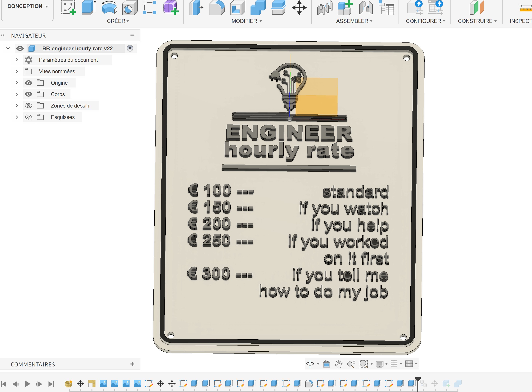Viewport: 532px width, 392px height.
Task: Select the Offset Face tool
Action: 278,7
